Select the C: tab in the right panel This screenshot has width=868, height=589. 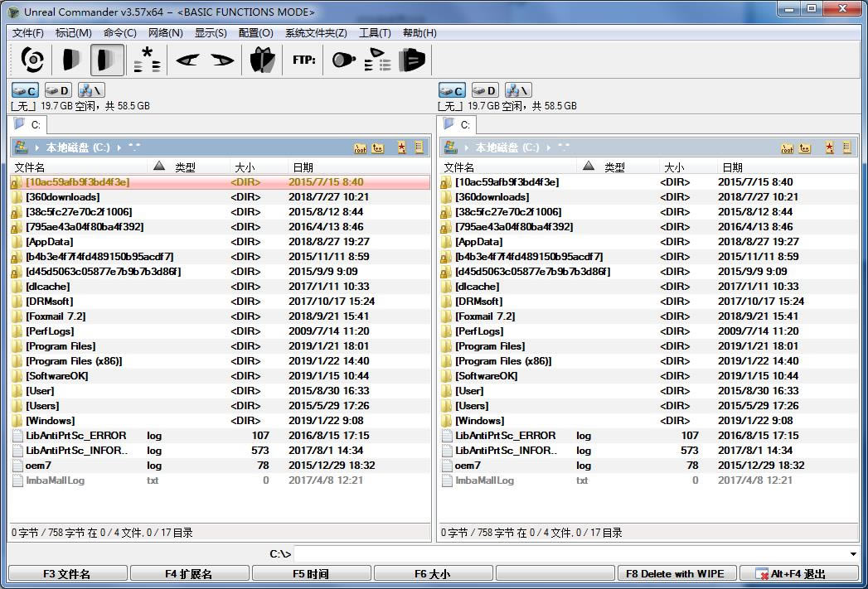[458, 124]
